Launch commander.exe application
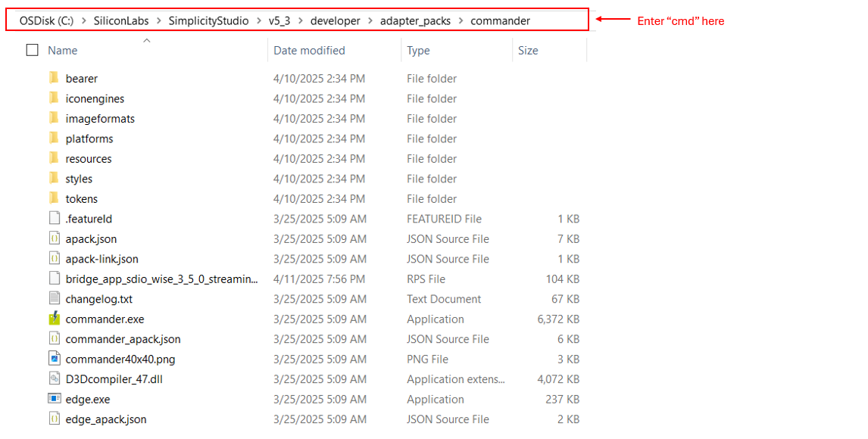 105,319
